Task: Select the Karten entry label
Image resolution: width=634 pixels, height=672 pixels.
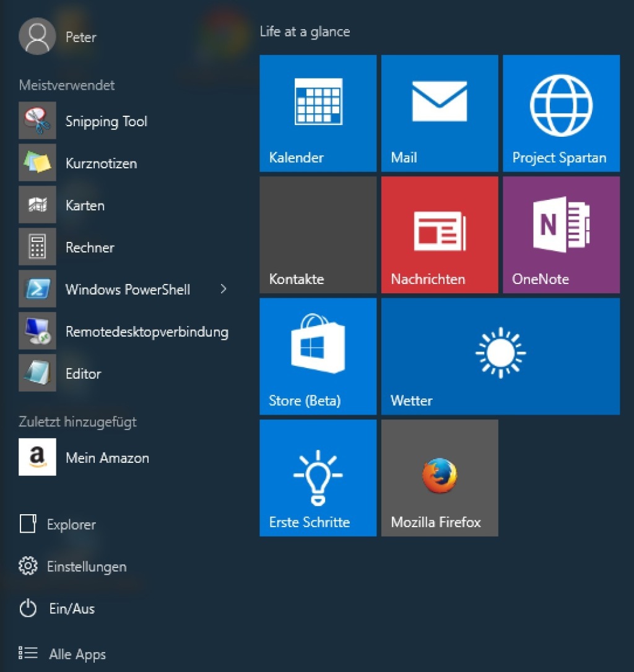Action: [x=85, y=205]
